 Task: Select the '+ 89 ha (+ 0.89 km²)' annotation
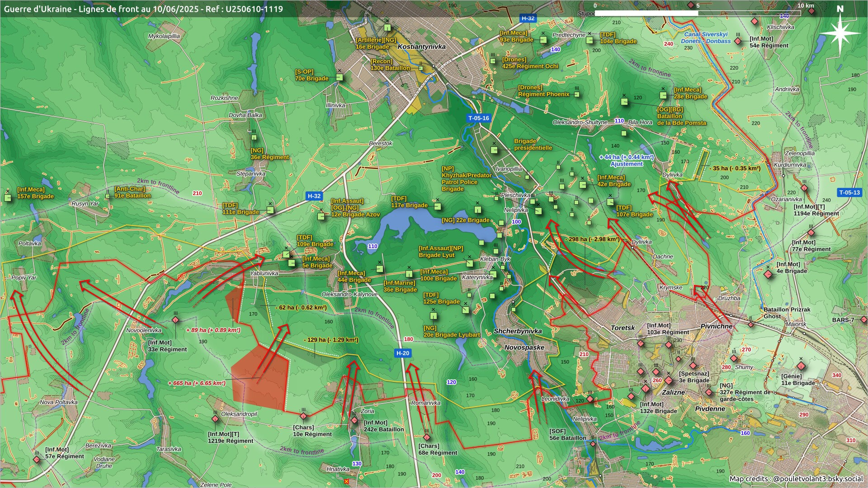[x=213, y=330]
